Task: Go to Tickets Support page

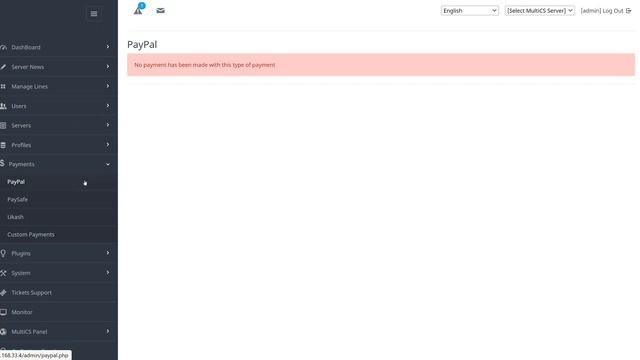Action: click(31, 293)
